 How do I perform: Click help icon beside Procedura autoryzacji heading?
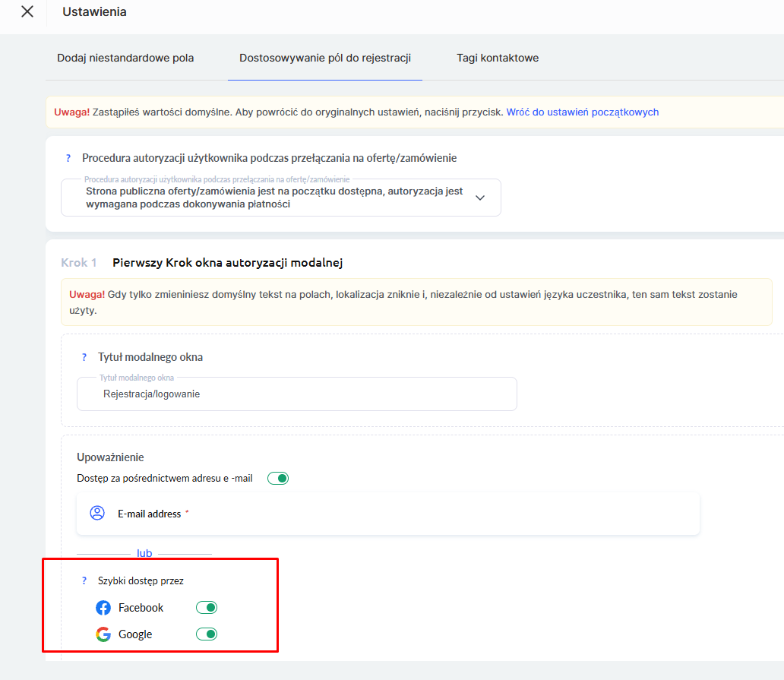[x=68, y=159]
